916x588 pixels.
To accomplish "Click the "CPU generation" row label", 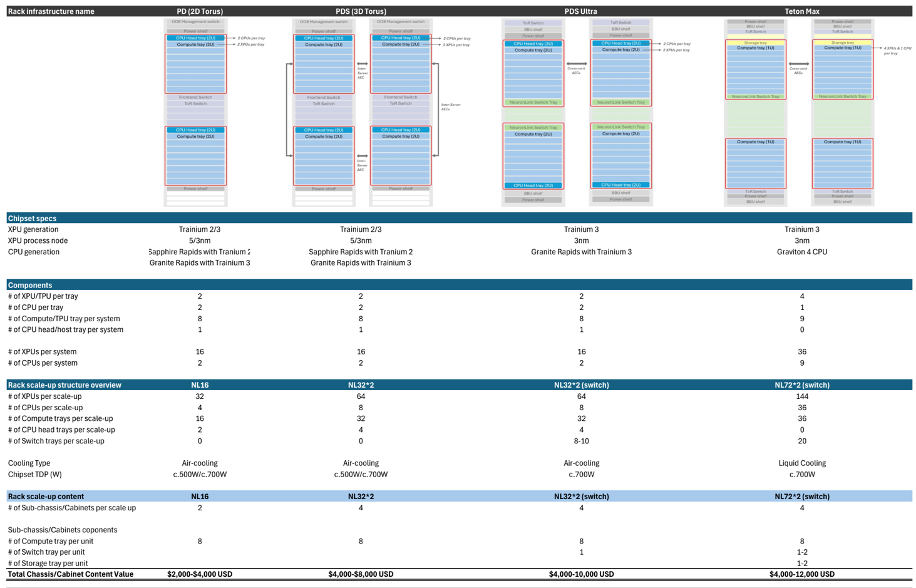I will tap(34, 252).
